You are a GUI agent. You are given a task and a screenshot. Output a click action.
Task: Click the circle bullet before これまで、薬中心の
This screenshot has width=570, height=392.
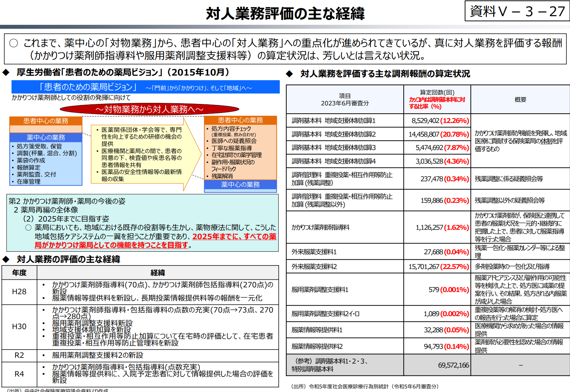14,44
